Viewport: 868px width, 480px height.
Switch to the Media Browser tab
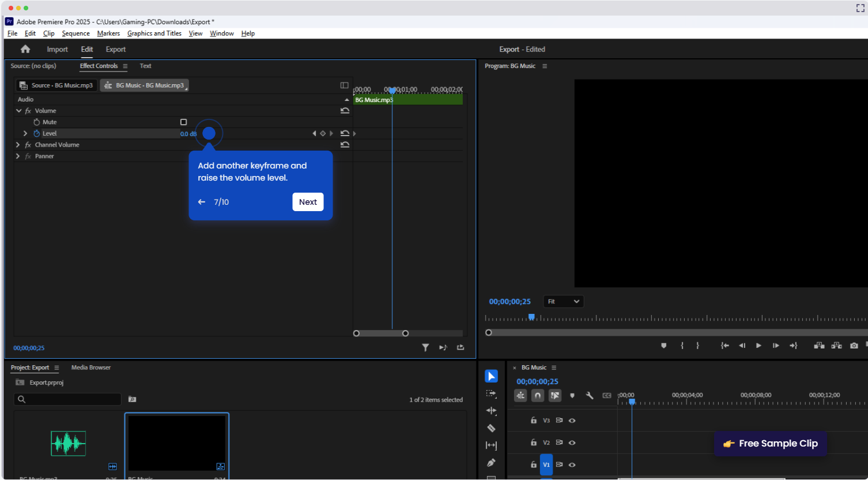(90, 367)
